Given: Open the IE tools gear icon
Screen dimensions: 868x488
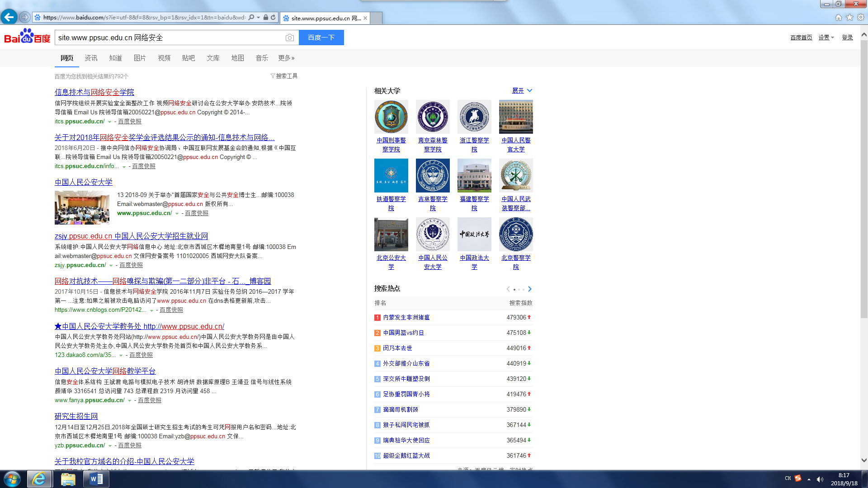Looking at the screenshot, I should click(861, 17).
